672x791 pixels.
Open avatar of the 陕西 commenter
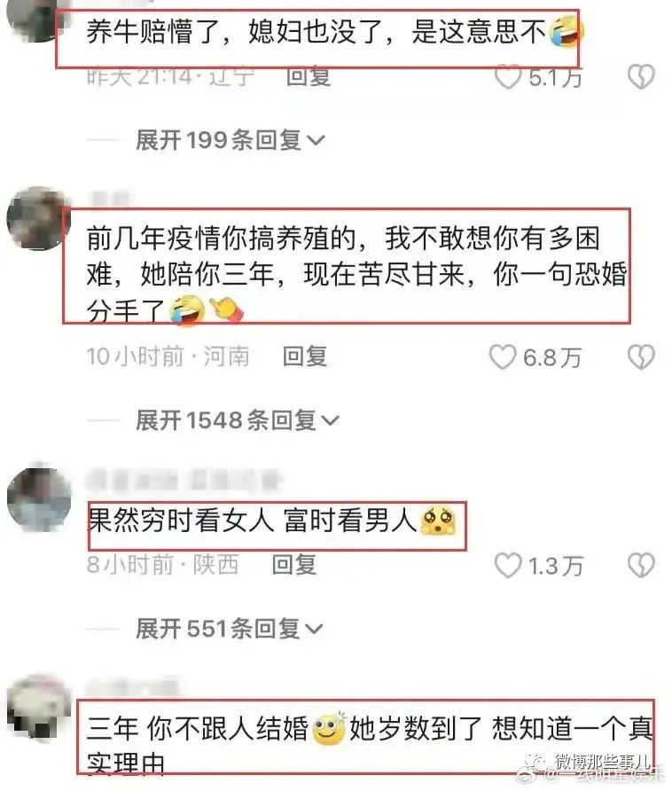[39, 497]
